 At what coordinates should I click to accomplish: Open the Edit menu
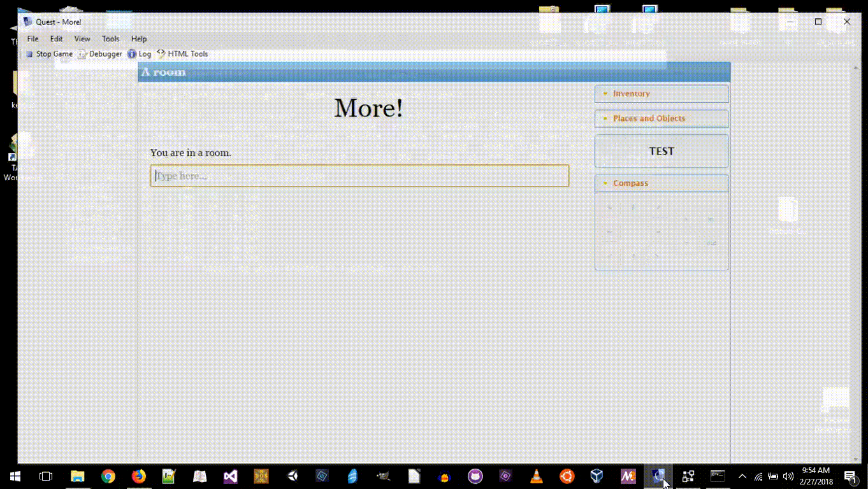pyautogui.click(x=56, y=39)
